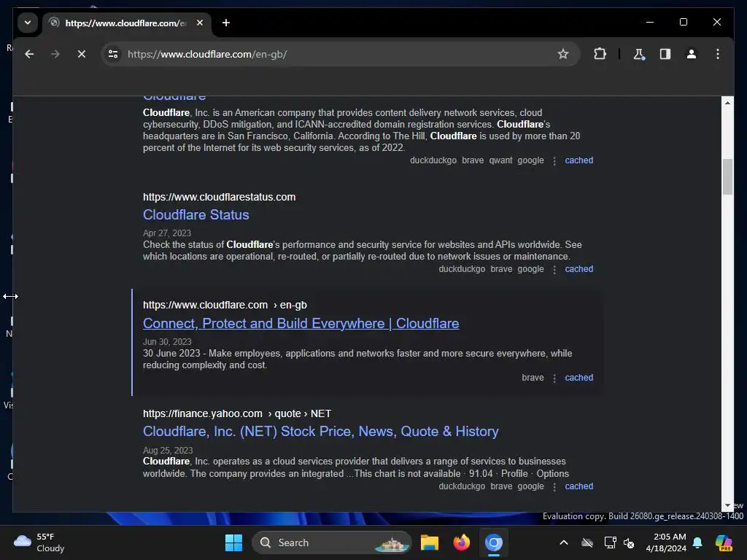Open Cloudflare, Inc. (NET) Stock Price link
Screen dimensions: 747x560
(321, 432)
